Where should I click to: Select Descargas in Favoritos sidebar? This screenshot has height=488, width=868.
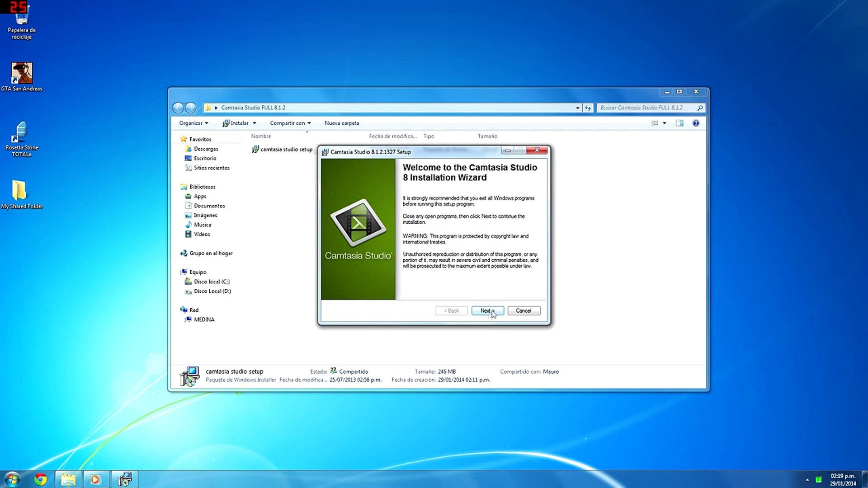pyautogui.click(x=206, y=149)
